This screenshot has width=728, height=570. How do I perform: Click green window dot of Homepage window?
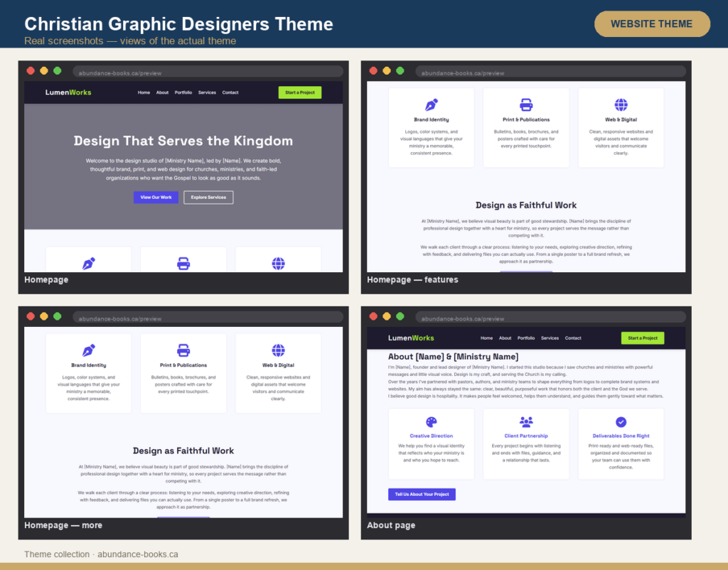[x=58, y=70]
